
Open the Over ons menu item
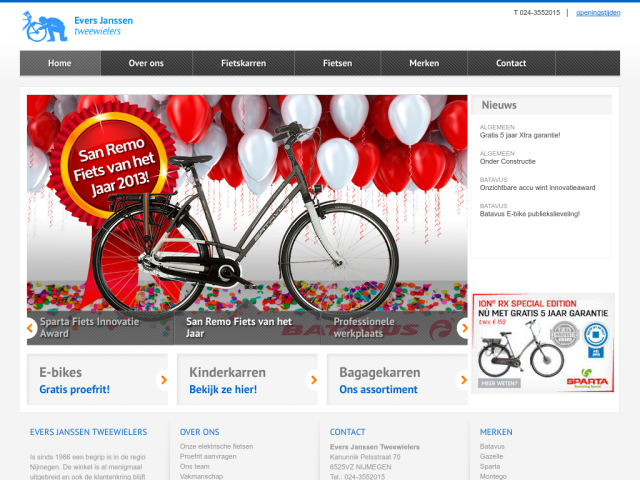point(146,63)
